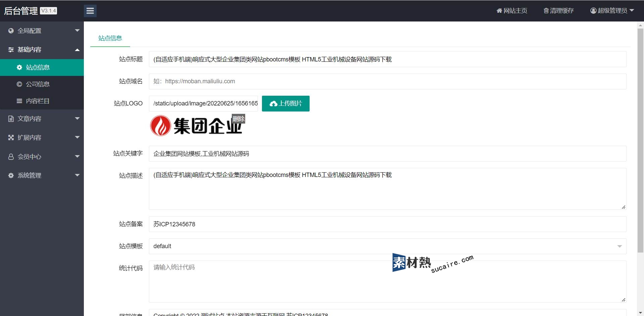Focus the 站点关键字 input field
The width and height of the screenshot is (644, 316).
tap(387, 153)
